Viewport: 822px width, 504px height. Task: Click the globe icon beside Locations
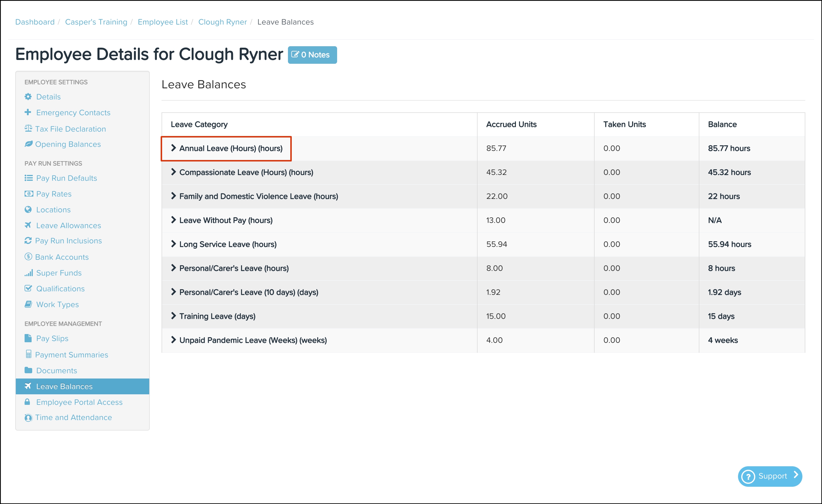tap(28, 209)
